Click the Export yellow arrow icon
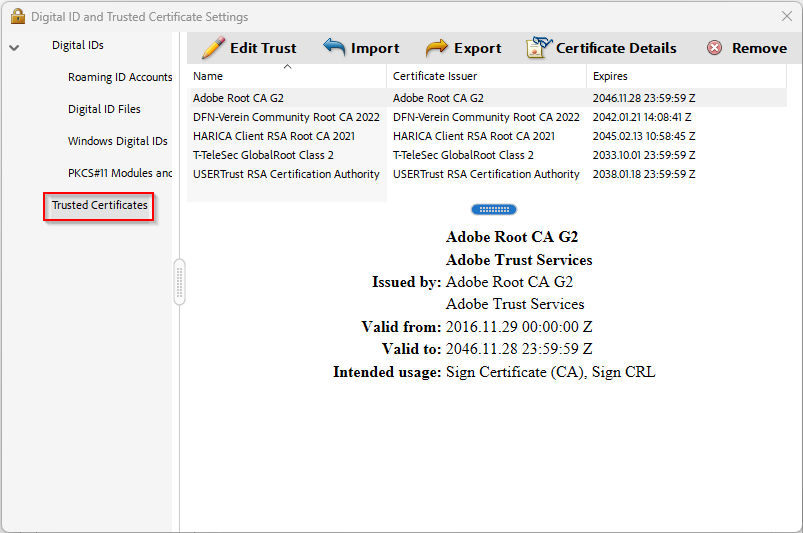The image size is (803, 533). pyautogui.click(x=437, y=48)
